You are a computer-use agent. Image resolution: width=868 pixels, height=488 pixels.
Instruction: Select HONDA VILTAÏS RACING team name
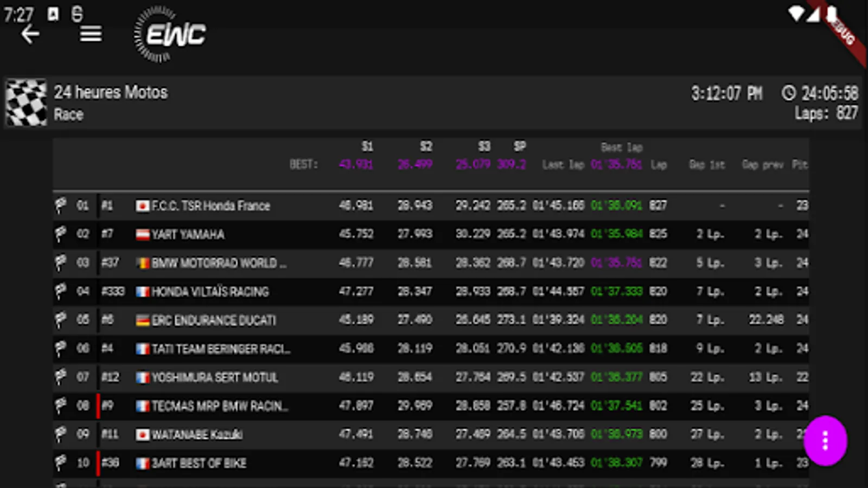click(x=210, y=292)
